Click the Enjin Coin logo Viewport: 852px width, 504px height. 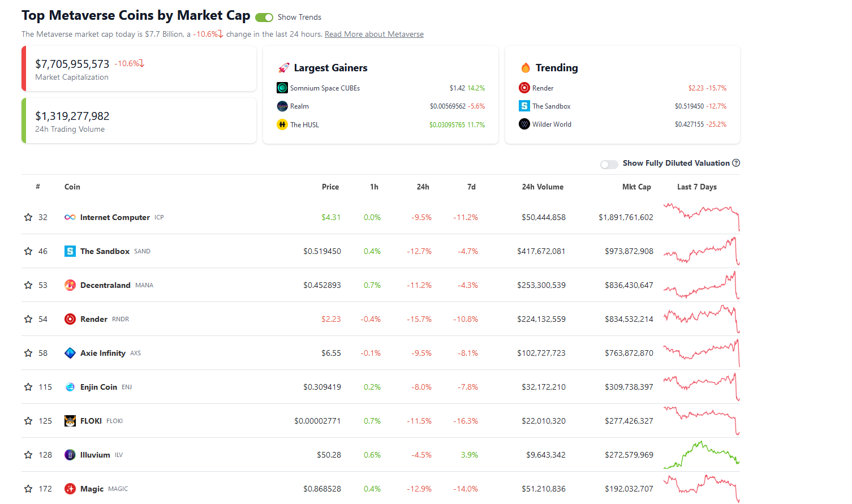pyautogui.click(x=70, y=387)
